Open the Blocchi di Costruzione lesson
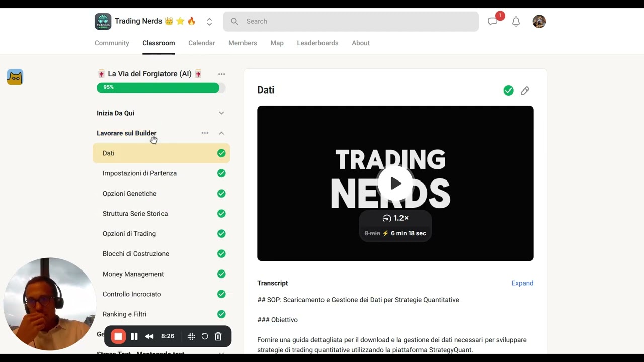The image size is (644, 362). click(136, 254)
